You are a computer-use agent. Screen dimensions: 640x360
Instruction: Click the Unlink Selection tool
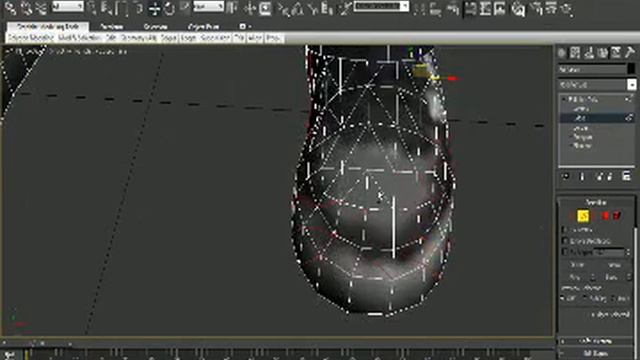[x=26, y=8]
